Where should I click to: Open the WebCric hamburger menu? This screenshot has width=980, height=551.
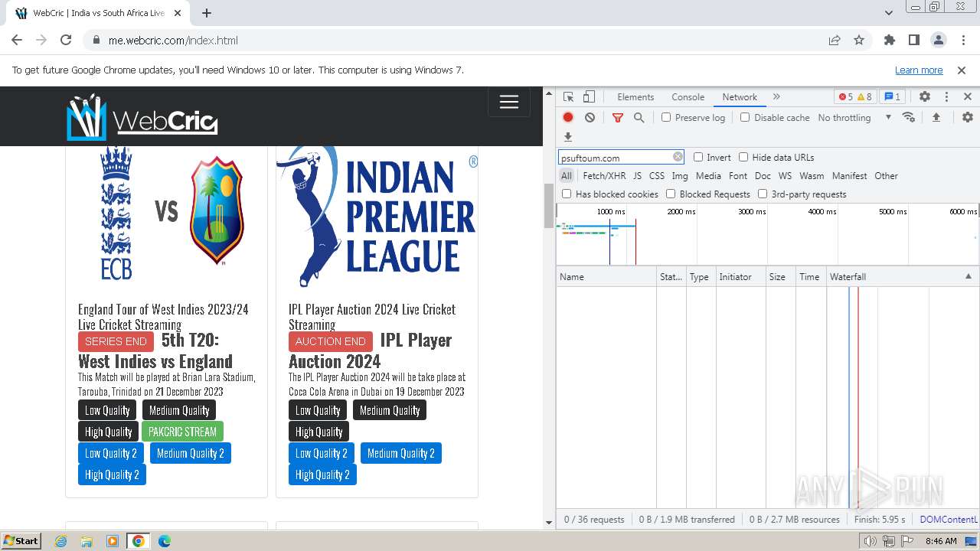pos(509,103)
